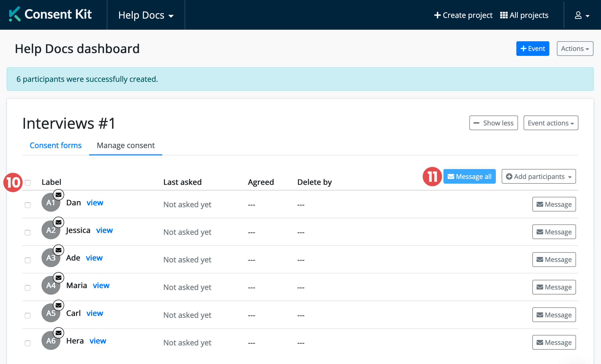Viewport: 601px width, 364px height.
Task: Select the checkbox next to Hera
Action: tap(28, 343)
